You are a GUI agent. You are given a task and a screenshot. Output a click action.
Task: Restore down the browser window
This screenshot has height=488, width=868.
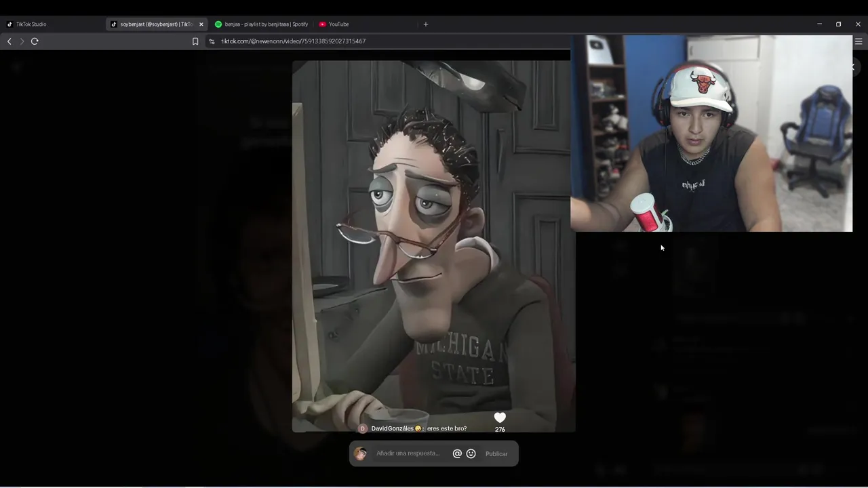(x=838, y=24)
